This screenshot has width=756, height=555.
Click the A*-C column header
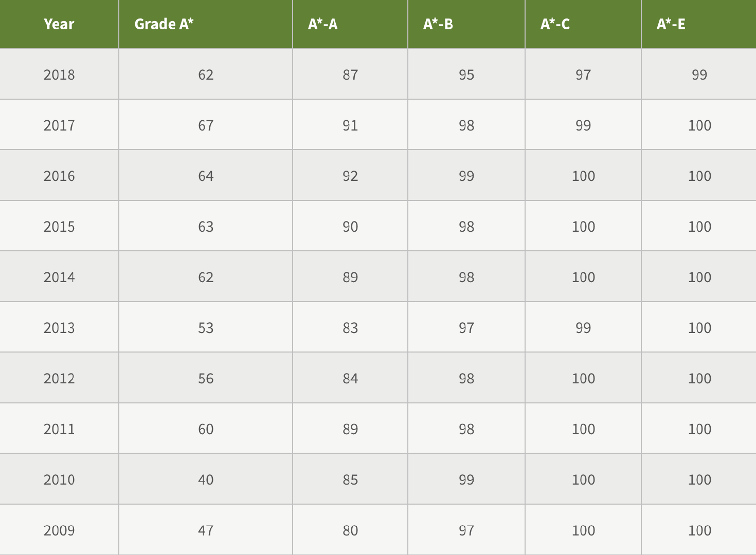click(x=583, y=24)
